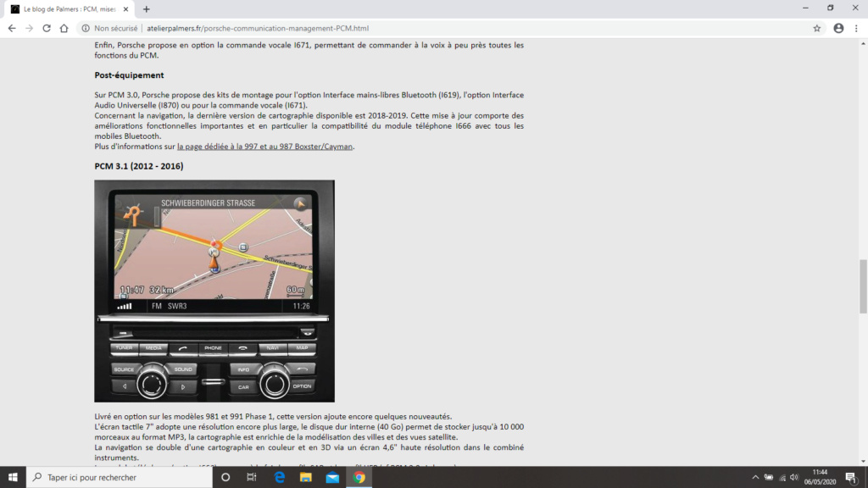Open the Windows Start menu
This screenshot has height=488, width=868.
pyautogui.click(x=13, y=477)
